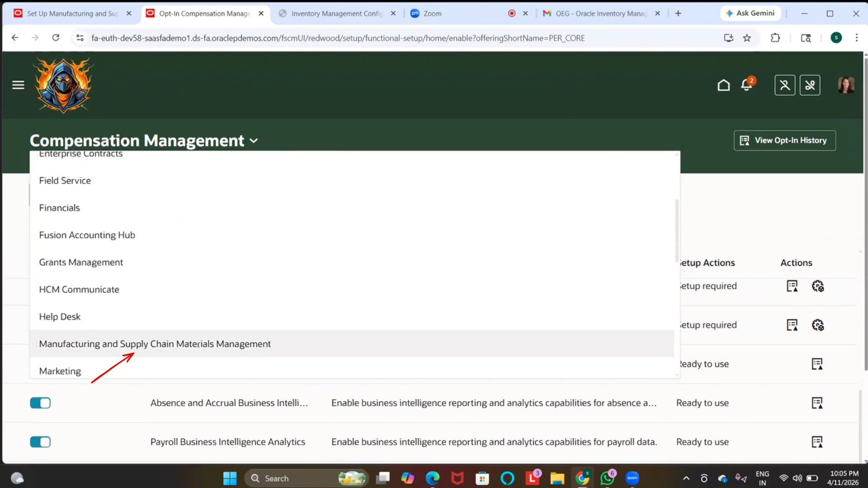The image size is (868, 488).
Task: Open Payroll Business Intelligence Analytics feature name
Action: point(228,442)
